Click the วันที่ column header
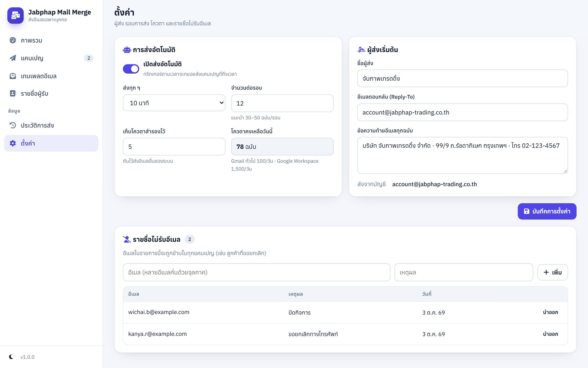 tap(427, 294)
